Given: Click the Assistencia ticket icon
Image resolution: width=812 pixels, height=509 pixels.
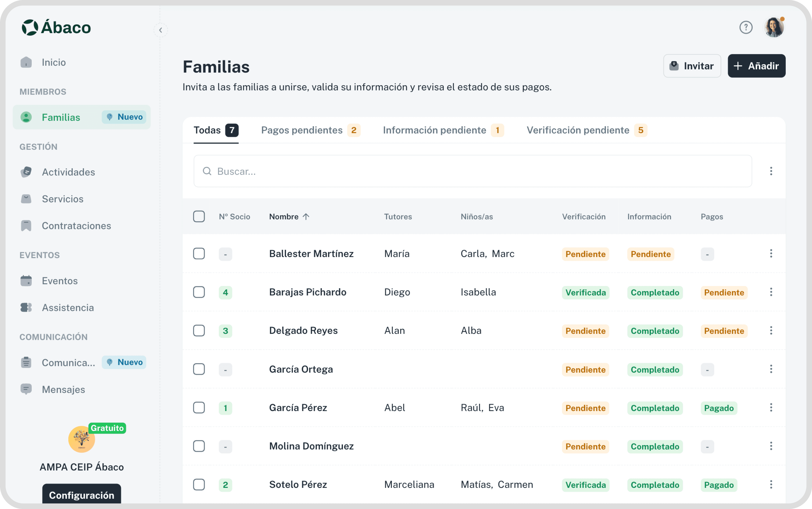Looking at the screenshot, I should 26,307.
